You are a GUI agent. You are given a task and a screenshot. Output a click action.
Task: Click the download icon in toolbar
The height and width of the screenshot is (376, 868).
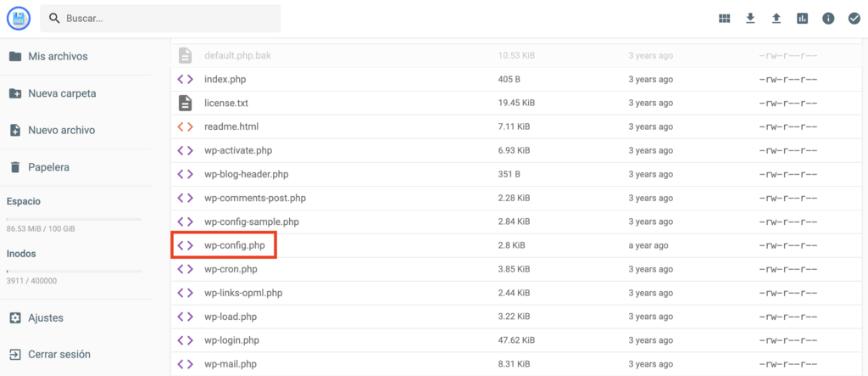tap(750, 19)
